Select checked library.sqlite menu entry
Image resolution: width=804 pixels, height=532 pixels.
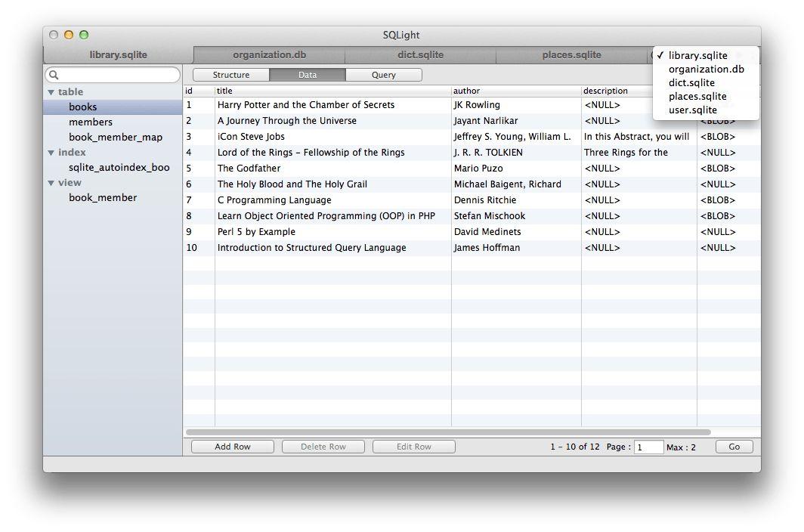[x=697, y=55]
